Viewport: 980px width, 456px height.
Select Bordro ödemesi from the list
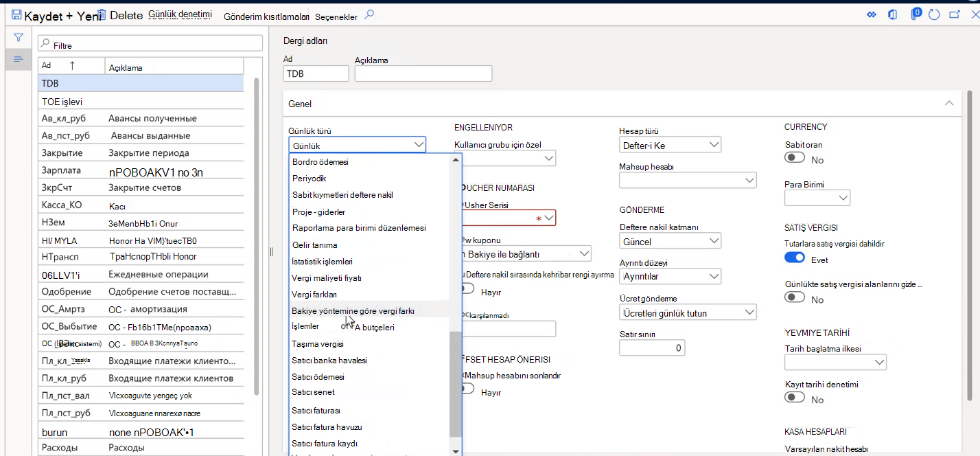pyautogui.click(x=369, y=162)
